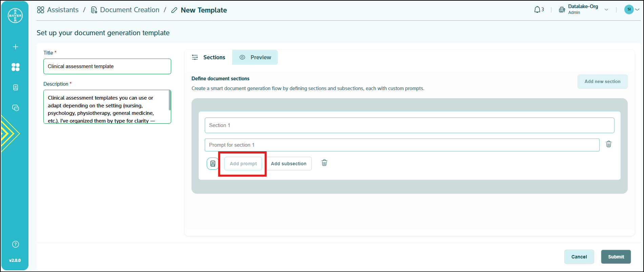The height and width of the screenshot is (272, 644).
Task: Click the Add new section button
Action: click(x=602, y=82)
